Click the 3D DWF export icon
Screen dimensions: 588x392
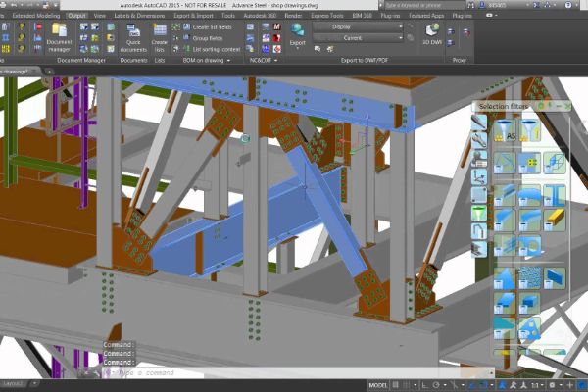[x=432, y=38]
